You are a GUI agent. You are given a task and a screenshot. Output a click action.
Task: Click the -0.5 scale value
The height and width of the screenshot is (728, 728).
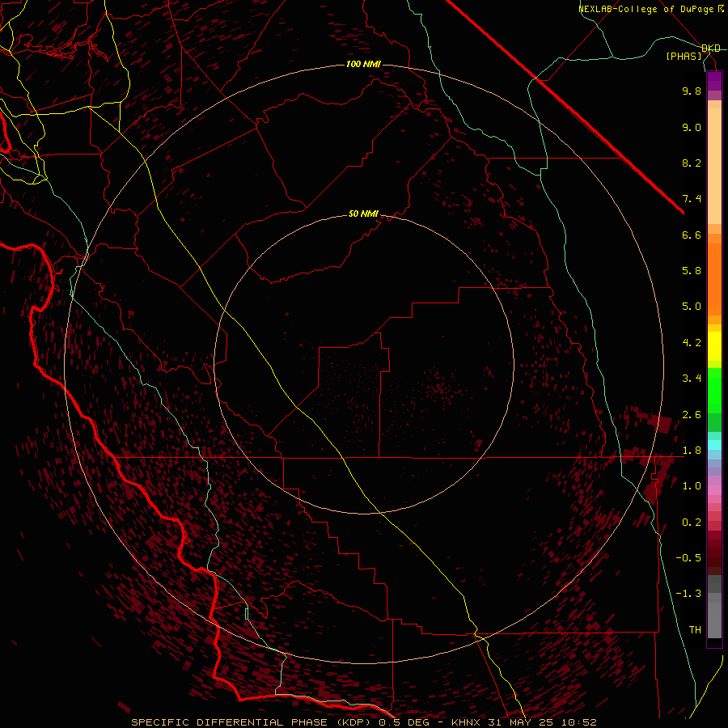point(688,558)
